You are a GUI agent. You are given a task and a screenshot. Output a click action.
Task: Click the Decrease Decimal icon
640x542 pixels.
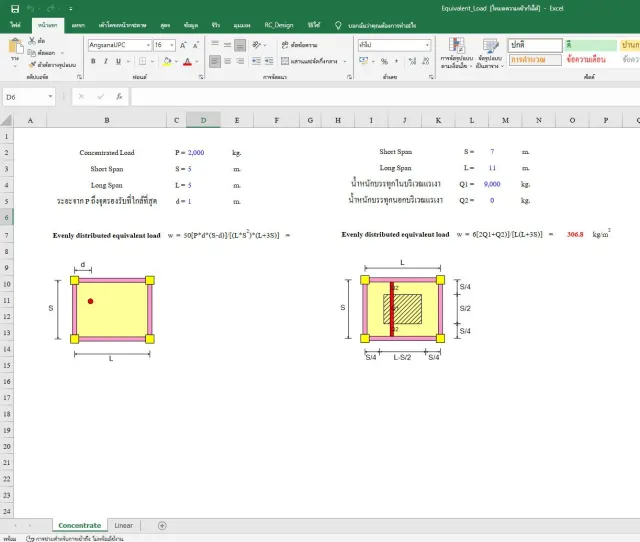(x=426, y=61)
